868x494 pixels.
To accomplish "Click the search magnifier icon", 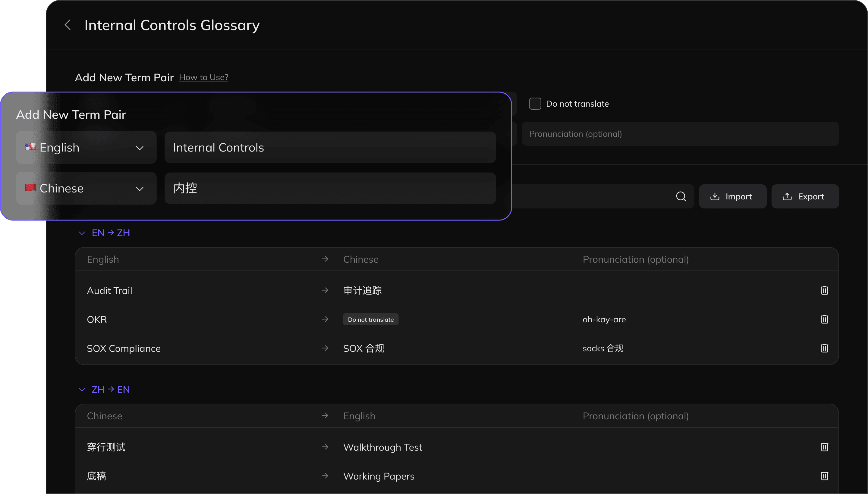I will (x=681, y=196).
